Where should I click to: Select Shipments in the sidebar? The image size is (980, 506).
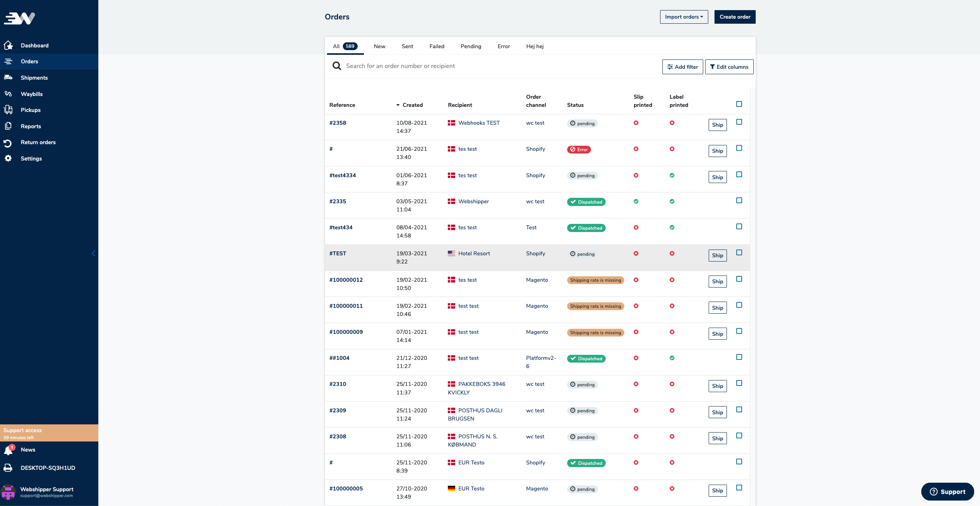coord(34,77)
